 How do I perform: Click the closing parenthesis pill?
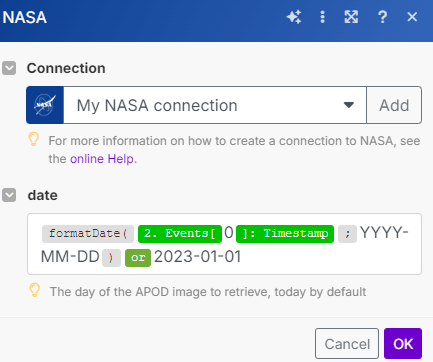pos(111,258)
